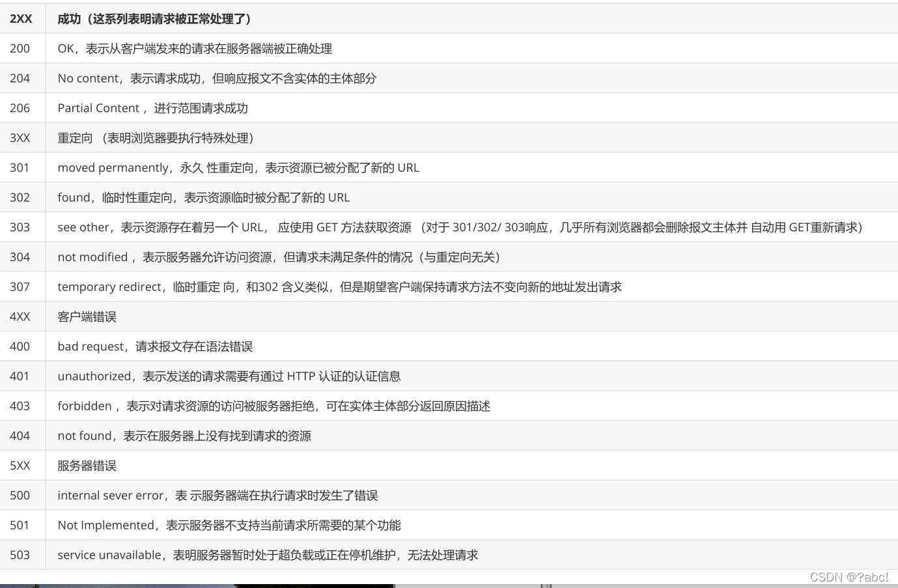The height and width of the screenshot is (588, 898).
Task: Click the status code 400 cell
Action: 22,346
